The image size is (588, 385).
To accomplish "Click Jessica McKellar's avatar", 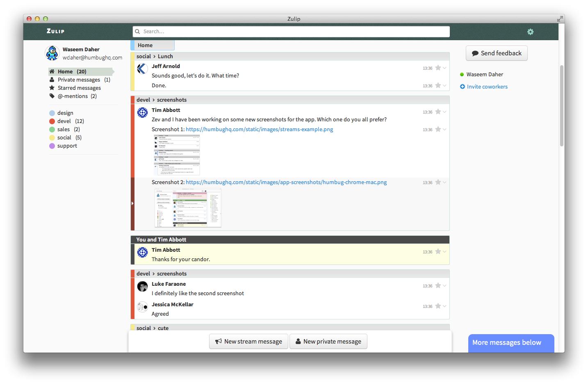I will click(142, 307).
